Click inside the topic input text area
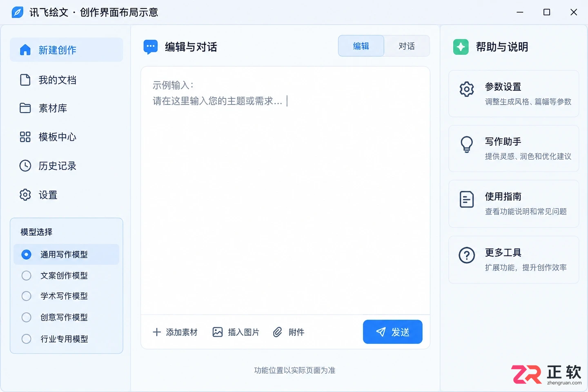 point(285,190)
